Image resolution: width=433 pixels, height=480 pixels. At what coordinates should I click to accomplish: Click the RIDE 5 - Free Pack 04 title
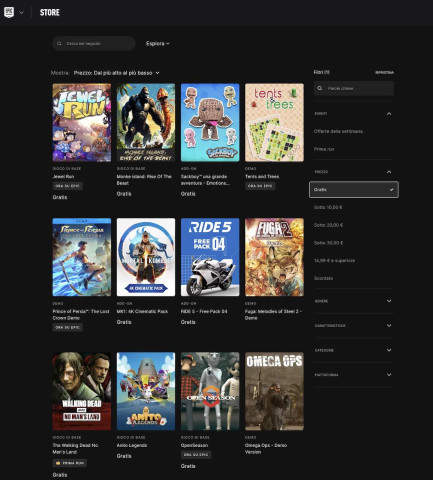[x=204, y=311]
